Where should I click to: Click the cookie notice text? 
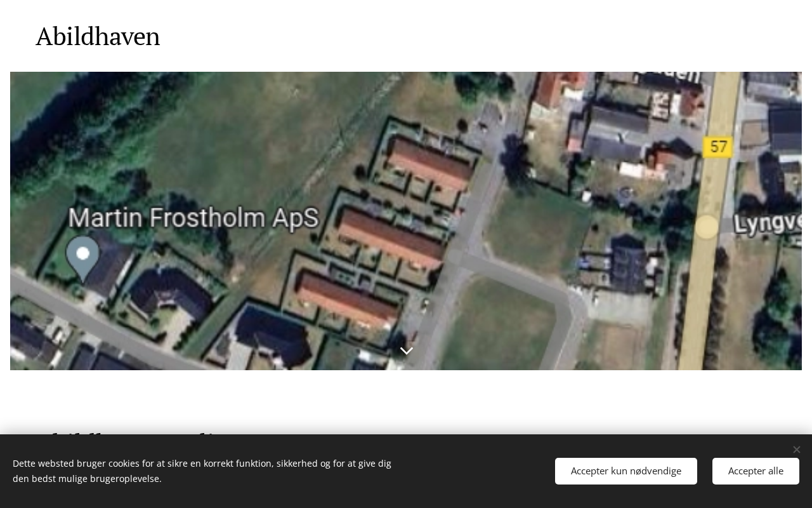[x=202, y=471]
